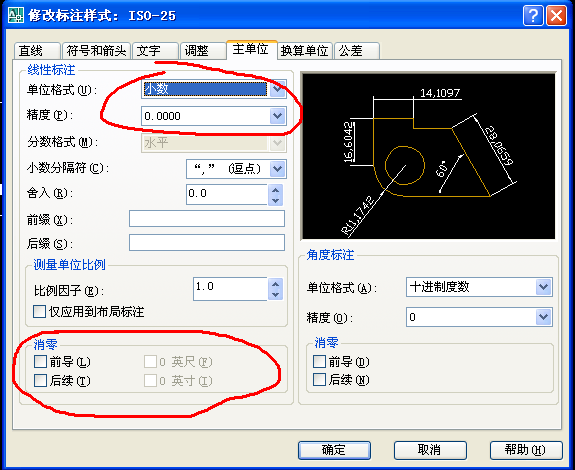Increase the 比例因子 with up arrow
This screenshot has height=470, width=575.
tap(276, 284)
